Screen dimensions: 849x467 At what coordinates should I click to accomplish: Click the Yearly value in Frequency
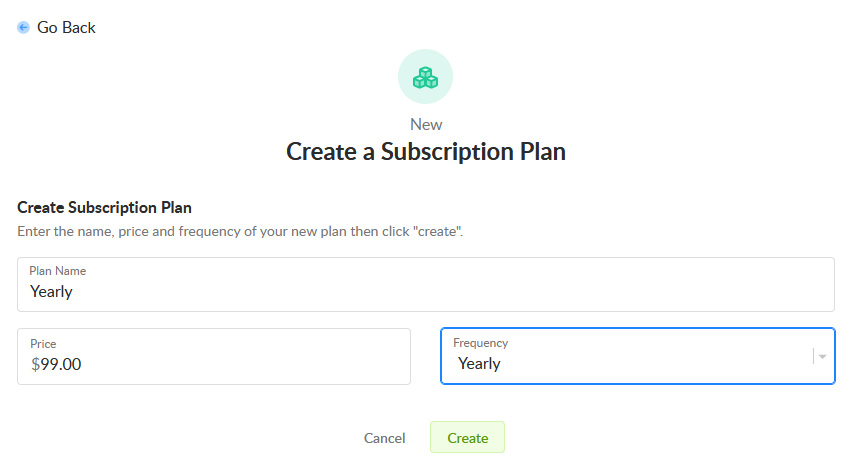point(479,364)
